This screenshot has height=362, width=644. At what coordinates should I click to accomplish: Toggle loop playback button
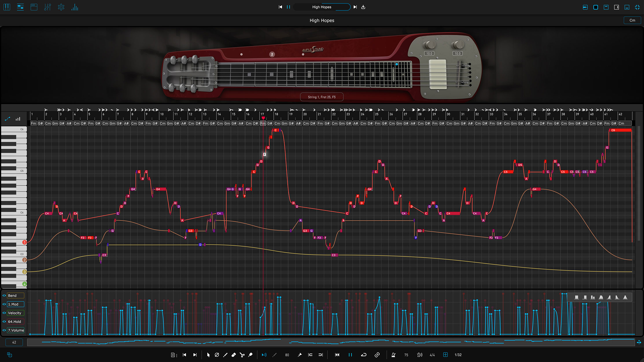364,355
